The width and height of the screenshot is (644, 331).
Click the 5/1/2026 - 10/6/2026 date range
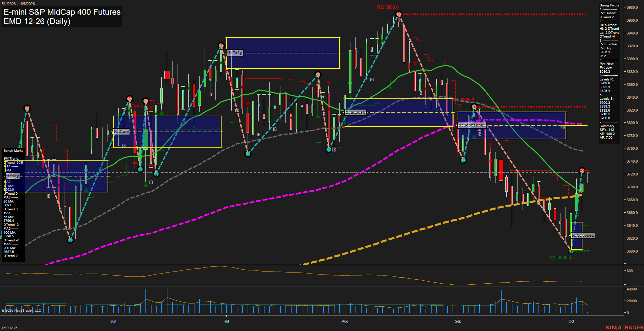click(x=18, y=4)
